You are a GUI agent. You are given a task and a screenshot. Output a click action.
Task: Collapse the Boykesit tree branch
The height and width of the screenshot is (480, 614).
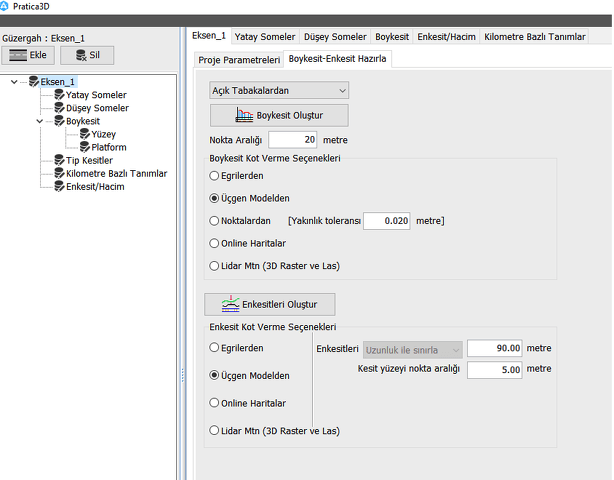40,121
